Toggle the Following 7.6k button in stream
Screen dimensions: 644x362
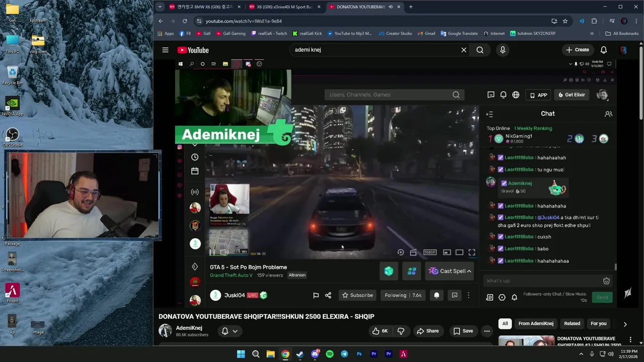tap(404, 295)
